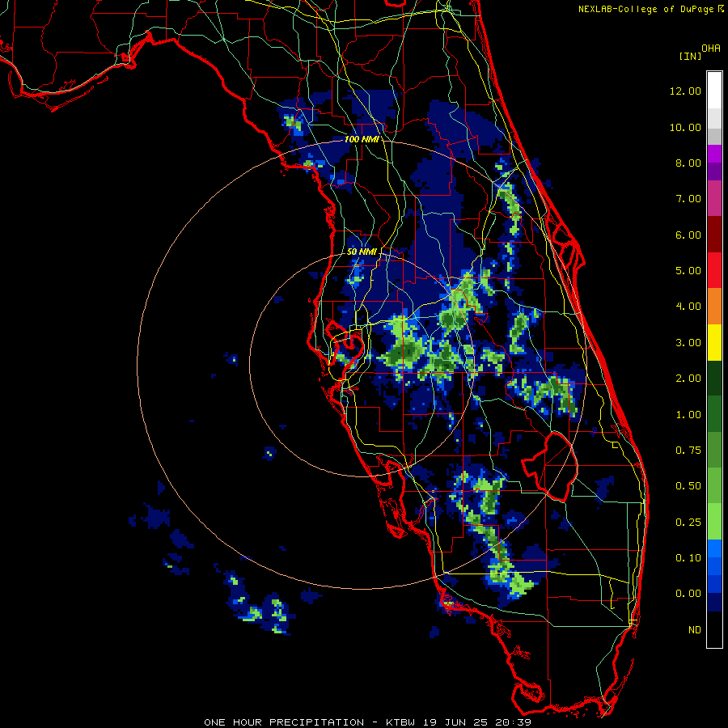The height and width of the screenshot is (728, 728).
Task: Select the pink 7.00 swatch in the scale
Action: 714,199
